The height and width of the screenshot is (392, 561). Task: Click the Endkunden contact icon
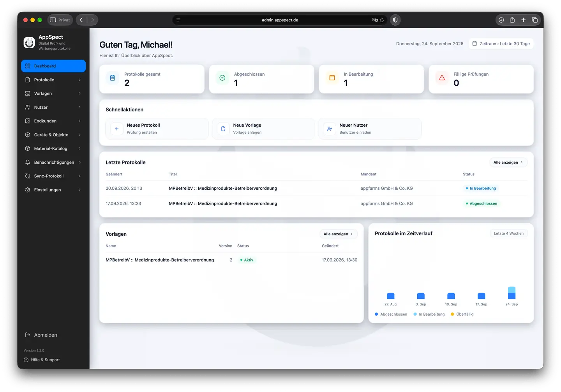point(28,121)
